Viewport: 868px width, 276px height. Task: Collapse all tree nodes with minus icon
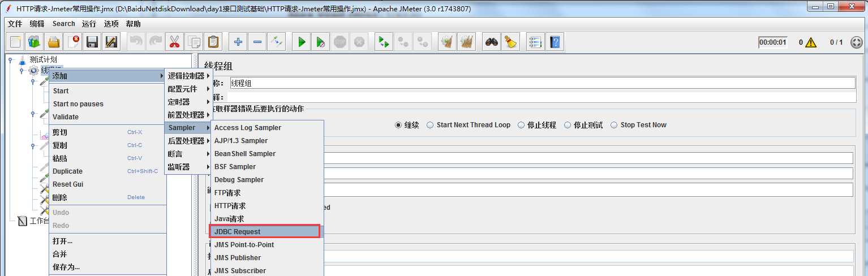[x=257, y=42]
